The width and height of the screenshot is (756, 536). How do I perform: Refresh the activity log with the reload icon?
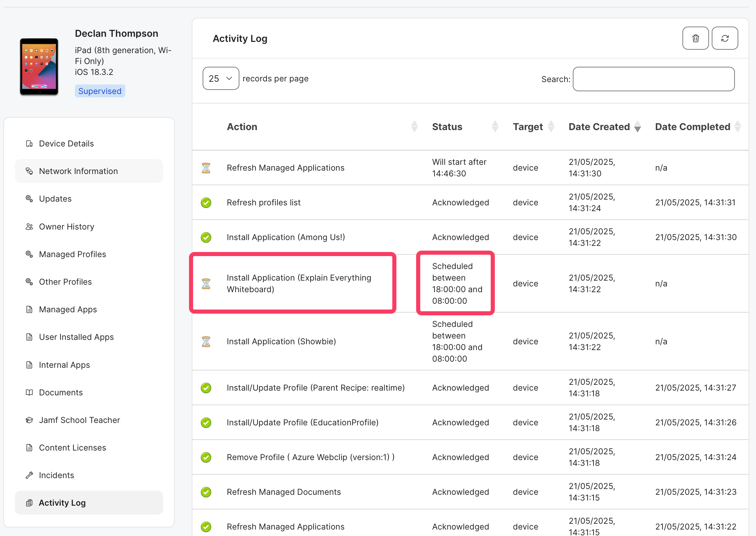[x=725, y=38]
